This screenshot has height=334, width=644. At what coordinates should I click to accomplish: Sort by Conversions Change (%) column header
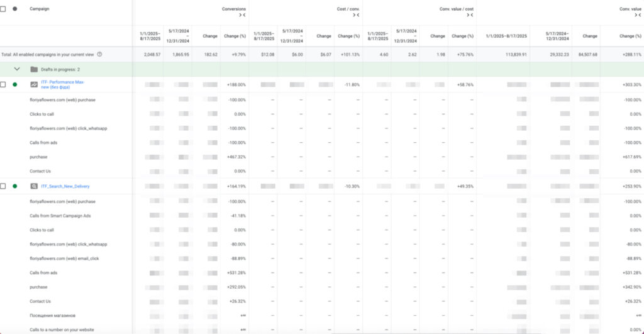coord(235,36)
